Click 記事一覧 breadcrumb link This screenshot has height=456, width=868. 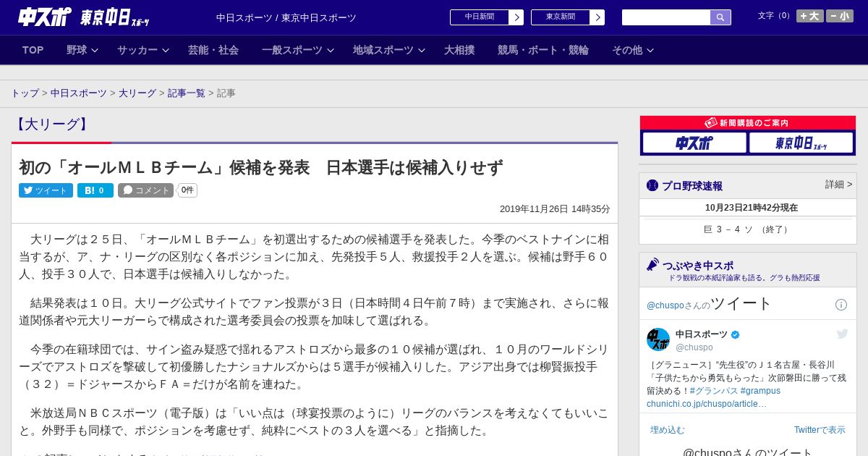[x=187, y=93]
